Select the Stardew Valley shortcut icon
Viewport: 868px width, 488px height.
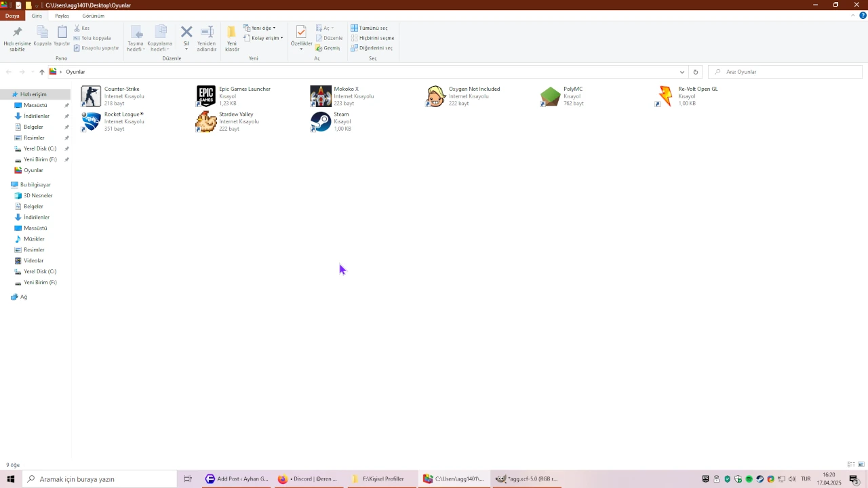click(x=205, y=121)
